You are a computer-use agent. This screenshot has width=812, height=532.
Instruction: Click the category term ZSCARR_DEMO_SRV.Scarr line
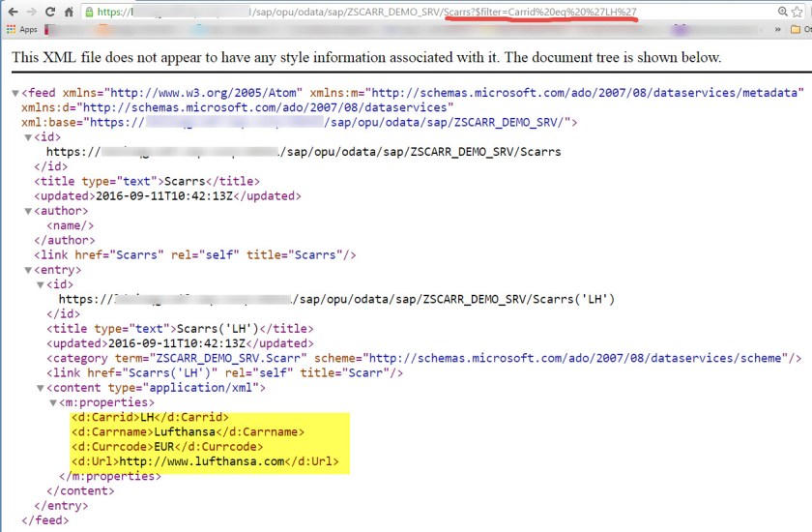(424, 358)
